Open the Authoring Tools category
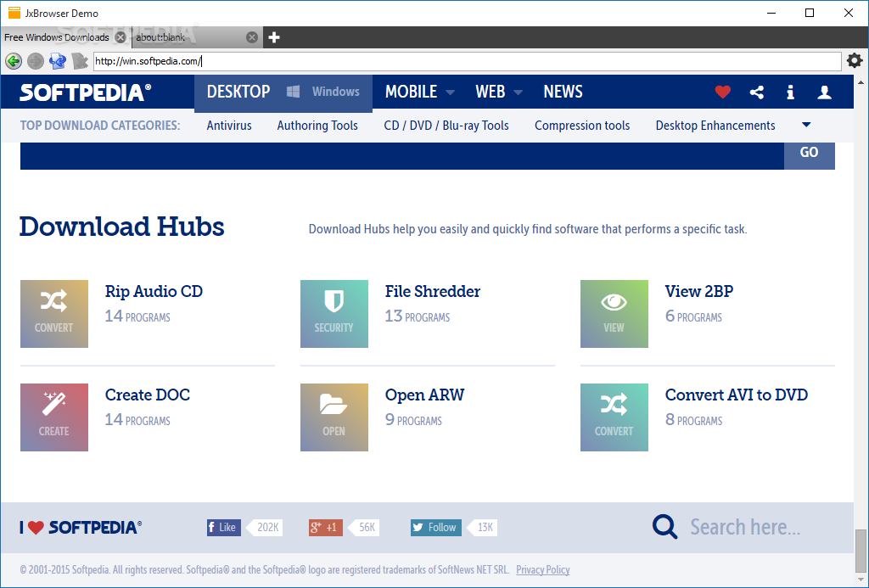The height and width of the screenshot is (588, 869). [x=317, y=126]
